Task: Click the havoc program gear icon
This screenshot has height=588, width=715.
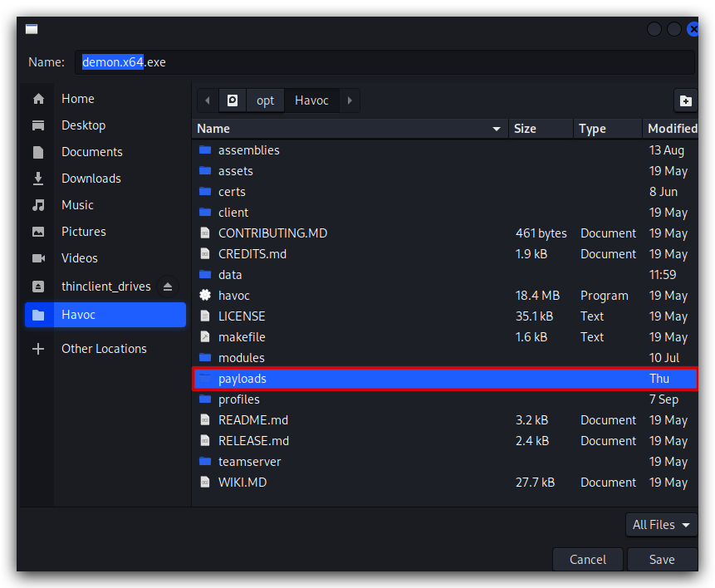Action: pyautogui.click(x=205, y=295)
